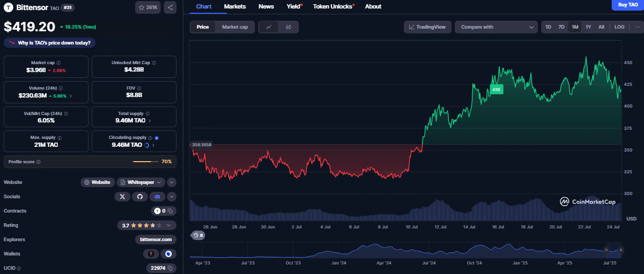This screenshot has width=644, height=274.
Task: Click the 419 price label on chart
Action: coord(496,90)
